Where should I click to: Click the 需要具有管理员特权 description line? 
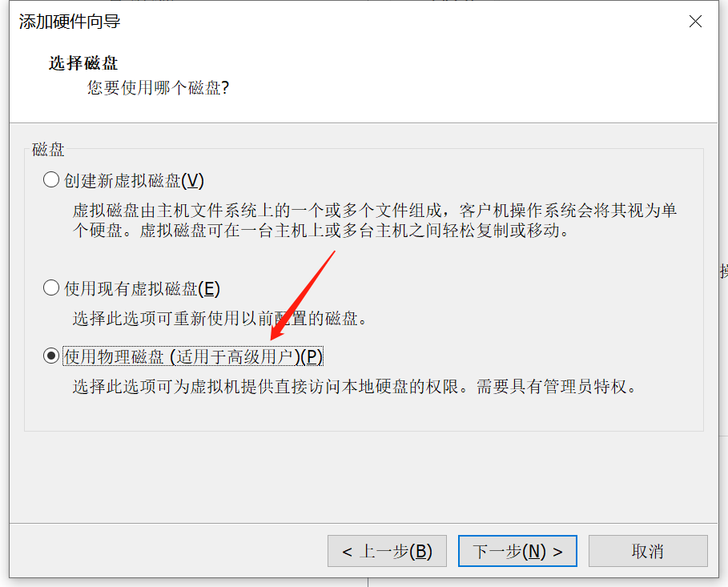(557, 386)
